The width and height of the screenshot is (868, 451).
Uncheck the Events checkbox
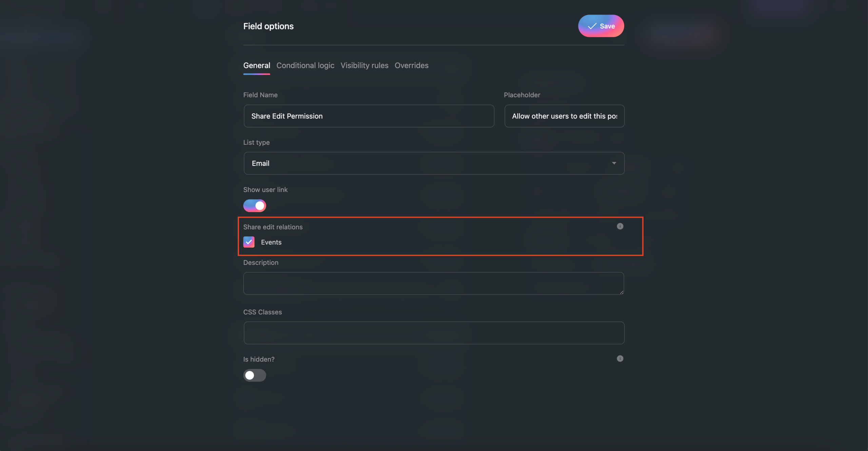[249, 242]
